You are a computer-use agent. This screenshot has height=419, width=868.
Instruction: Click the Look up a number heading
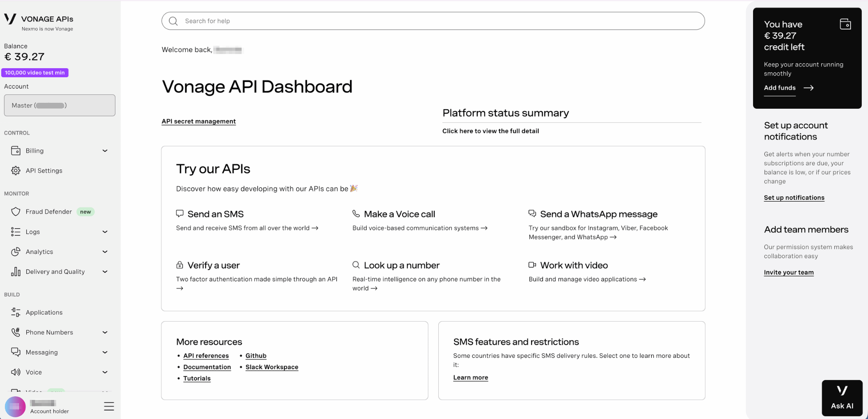click(402, 265)
